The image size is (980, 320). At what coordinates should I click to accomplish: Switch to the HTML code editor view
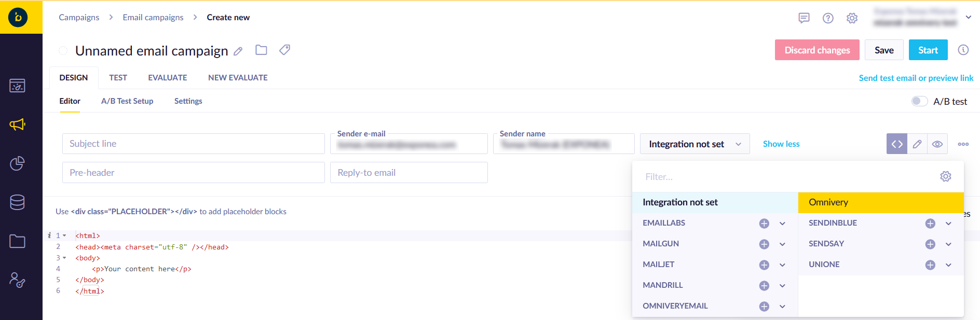coord(896,144)
